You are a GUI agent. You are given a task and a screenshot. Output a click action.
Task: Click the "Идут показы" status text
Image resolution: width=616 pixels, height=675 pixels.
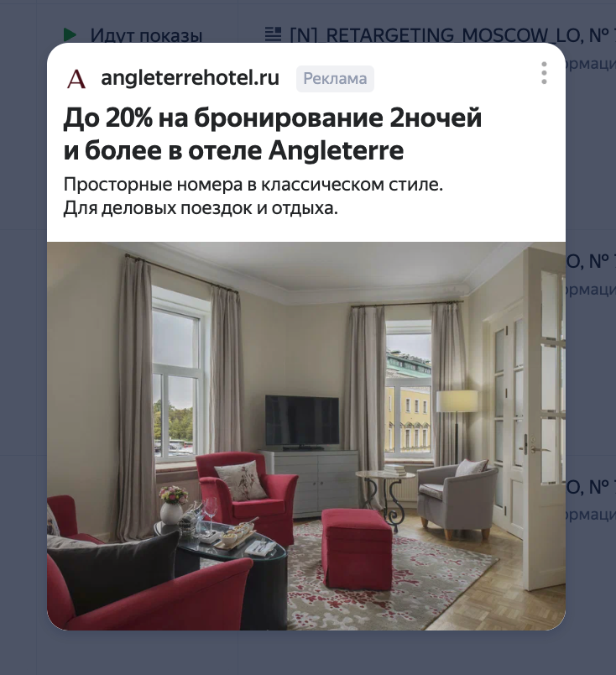point(146,35)
